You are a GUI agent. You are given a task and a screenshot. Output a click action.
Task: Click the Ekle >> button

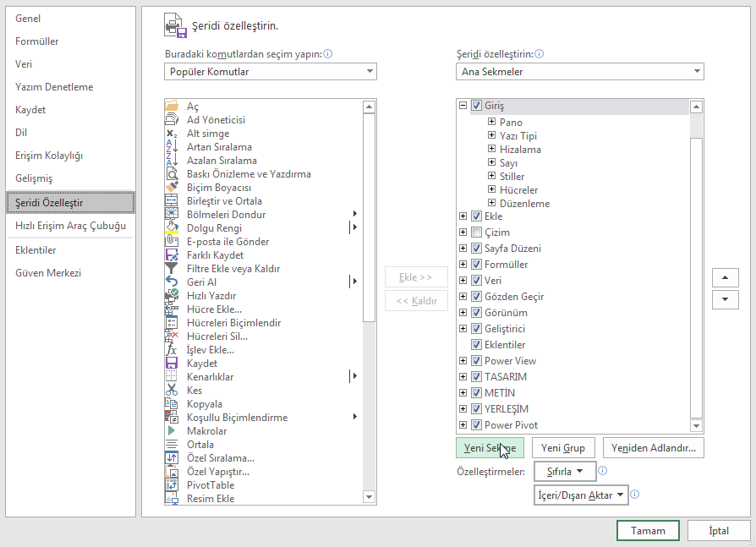[x=416, y=277]
